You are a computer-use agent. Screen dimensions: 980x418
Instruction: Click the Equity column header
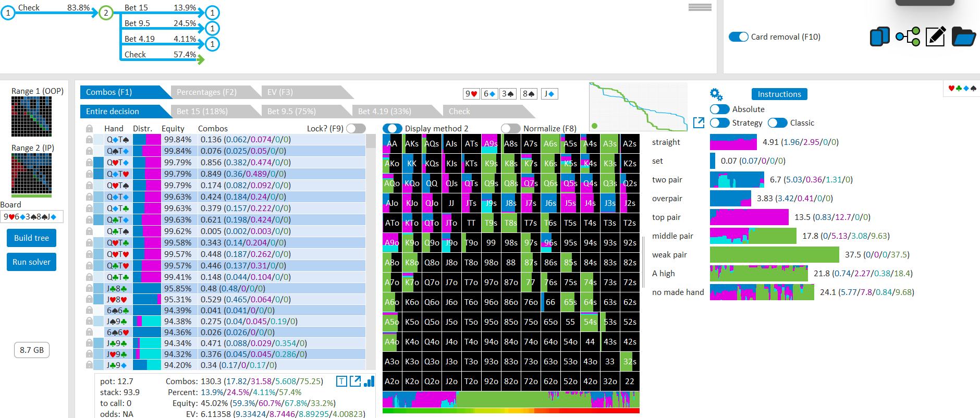173,129
